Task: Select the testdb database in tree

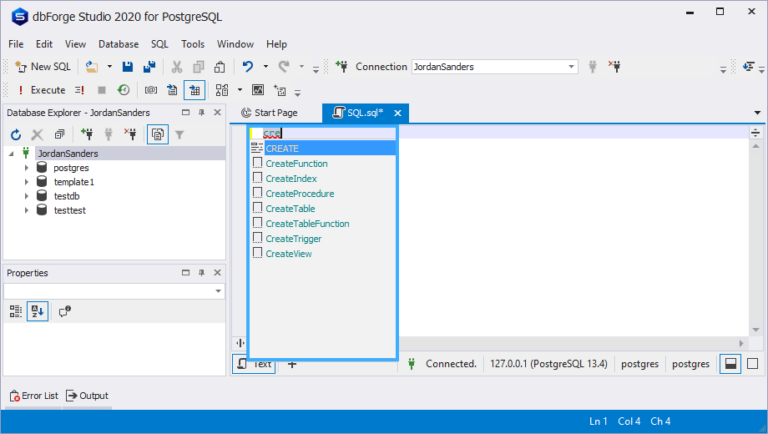Action: point(67,196)
